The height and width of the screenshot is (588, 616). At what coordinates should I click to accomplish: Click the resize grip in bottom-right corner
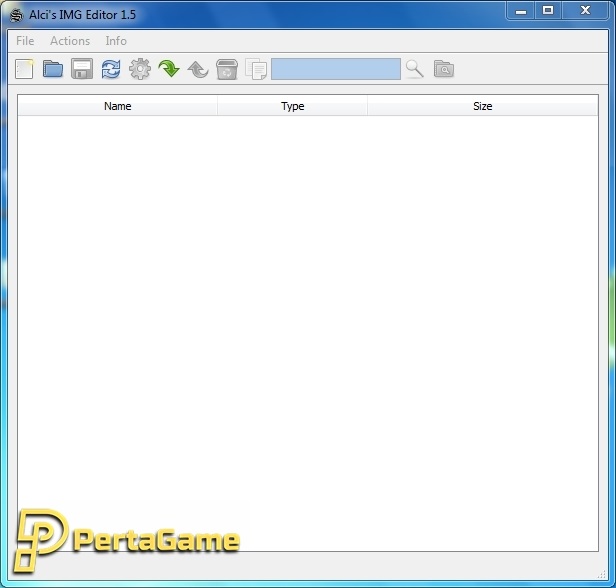[602, 575]
